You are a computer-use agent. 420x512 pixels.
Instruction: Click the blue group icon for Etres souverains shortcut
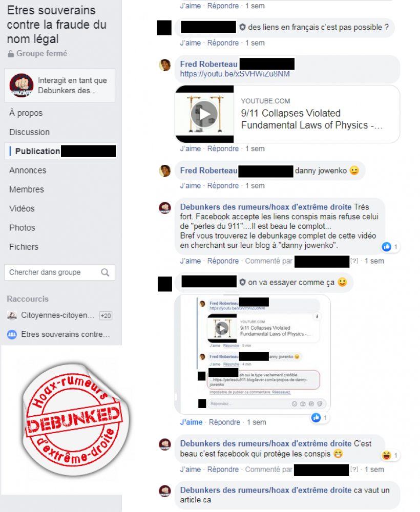click(x=12, y=334)
